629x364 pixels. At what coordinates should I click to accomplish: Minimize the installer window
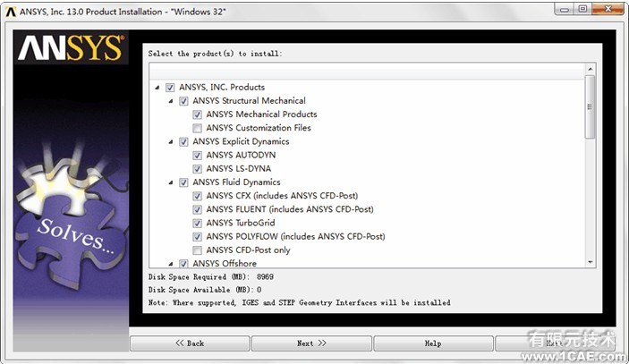point(565,10)
